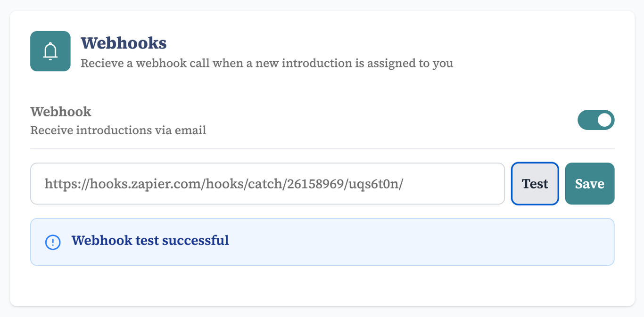Click the Zapier hooks URL text
This screenshot has height=317, width=644.
click(x=223, y=184)
